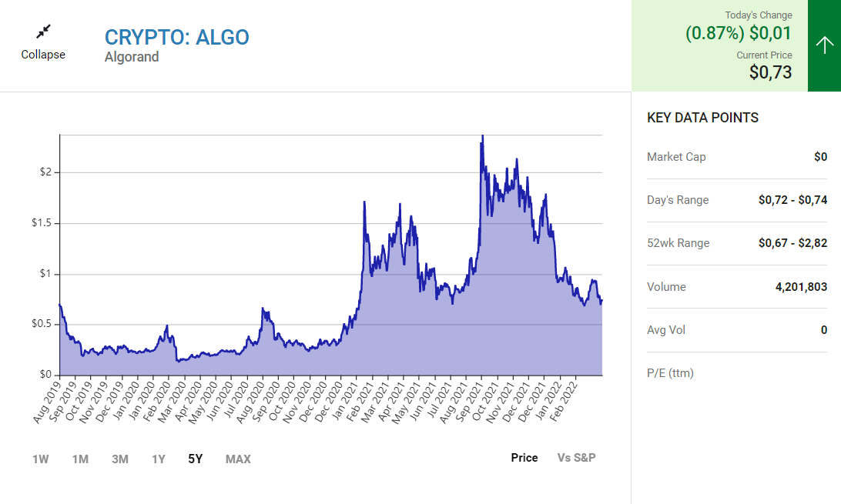841x504 pixels.
Task: Click the KEY DATA POINTS heading
Action: click(702, 118)
